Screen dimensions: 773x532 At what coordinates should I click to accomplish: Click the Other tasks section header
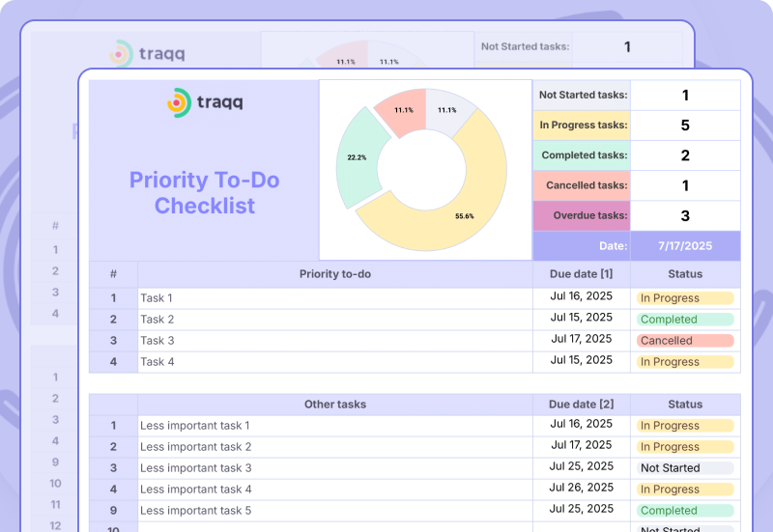tap(335, 405)
